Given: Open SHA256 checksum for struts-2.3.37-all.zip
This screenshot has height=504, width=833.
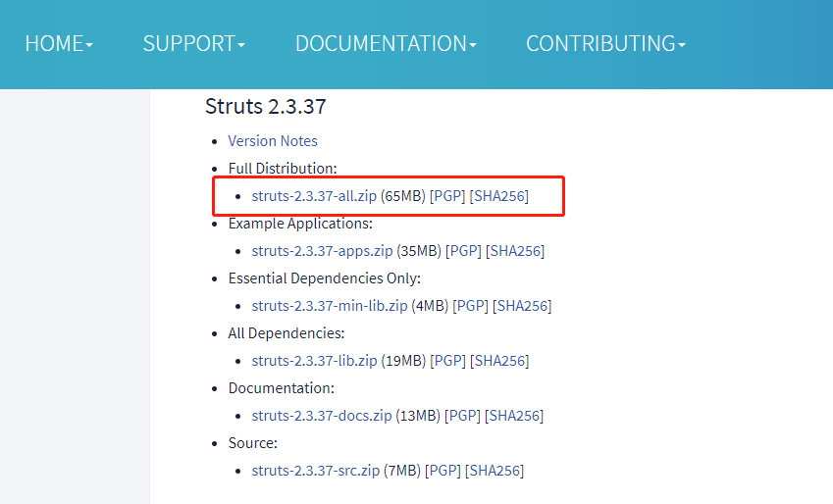Looking at the screenshot, I should pyautogui.click(x=498, y=196).
